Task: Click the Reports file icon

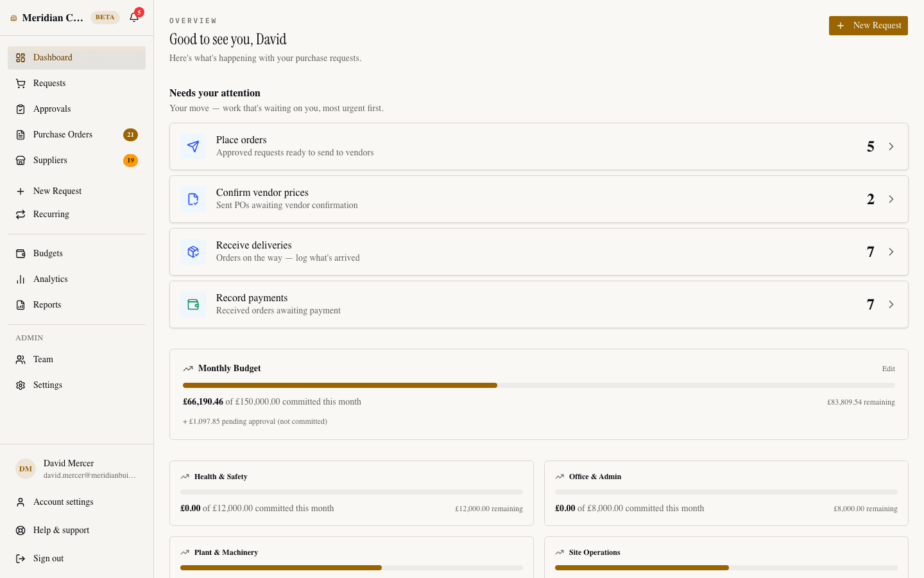Action: click(21, 305)
